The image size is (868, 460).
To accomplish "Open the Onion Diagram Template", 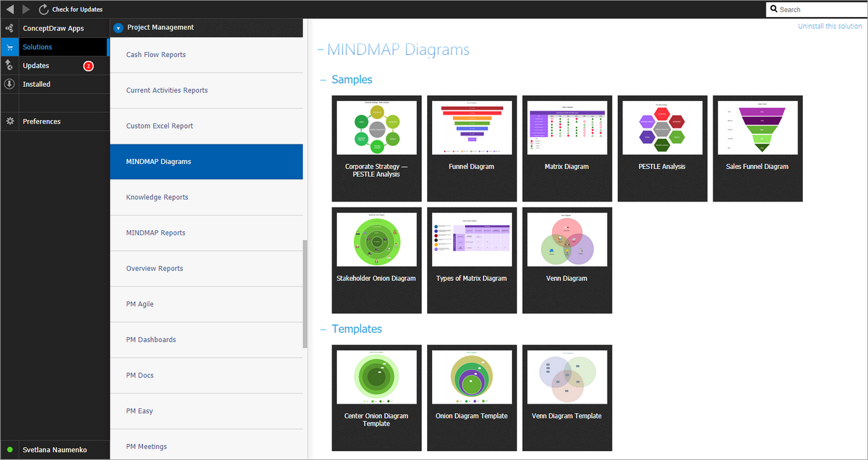I will click(472, 398).
